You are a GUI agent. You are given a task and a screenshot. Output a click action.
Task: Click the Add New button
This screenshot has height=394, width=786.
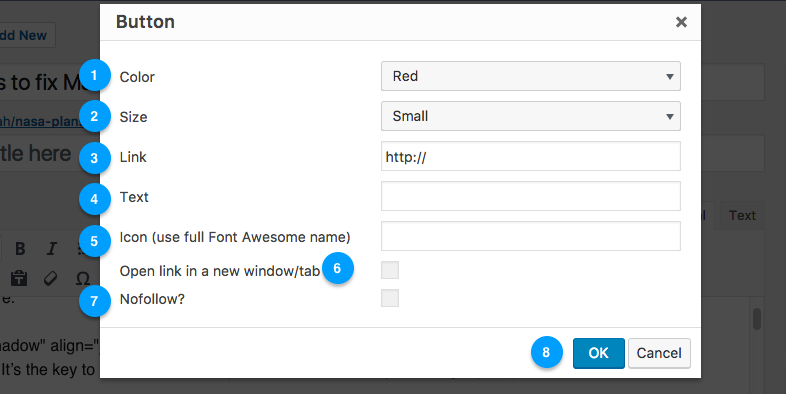point(25,36)
